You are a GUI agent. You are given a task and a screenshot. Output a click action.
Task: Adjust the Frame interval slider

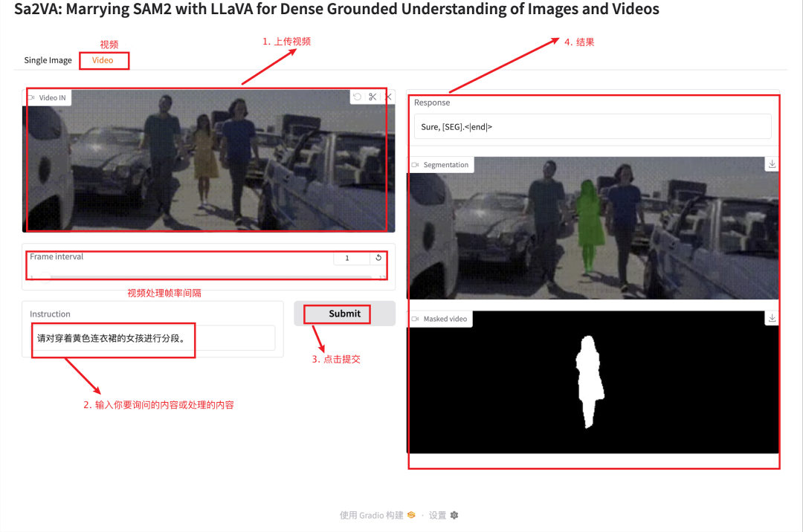click(x=208, y=277)
